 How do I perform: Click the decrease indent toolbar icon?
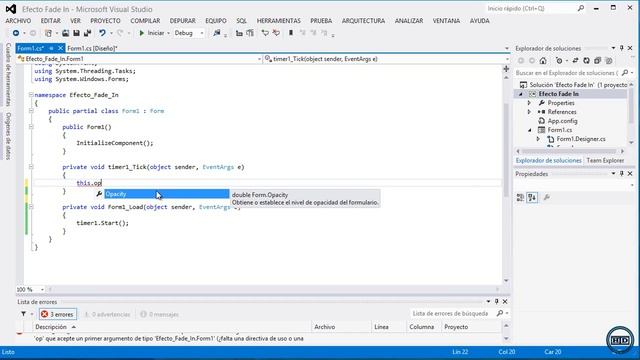click(x=239, y=33)
